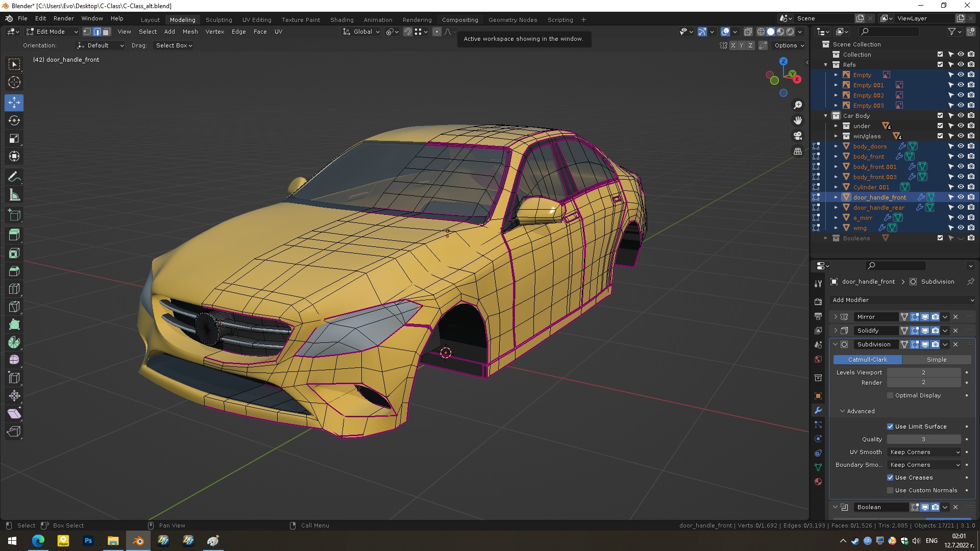The height and width of the screenshot is (551, 980).
Task: Open the Add Modifier dropdown
Action: [902, 300]
